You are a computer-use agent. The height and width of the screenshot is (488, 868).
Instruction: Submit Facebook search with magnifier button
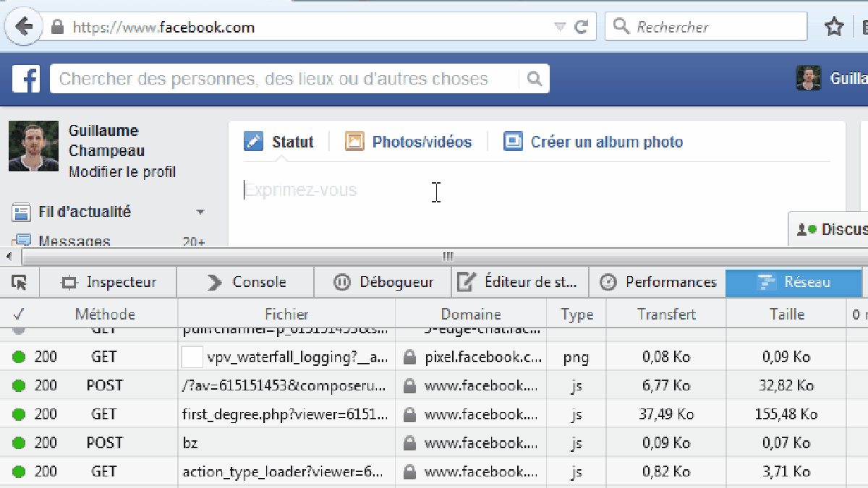click(x=534, y=79)
